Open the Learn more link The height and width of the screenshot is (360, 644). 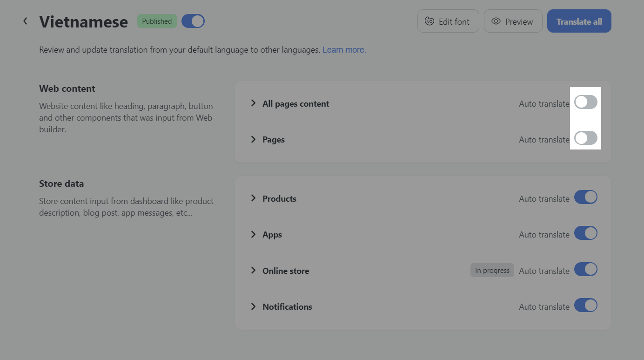click(x=344, y=50)
